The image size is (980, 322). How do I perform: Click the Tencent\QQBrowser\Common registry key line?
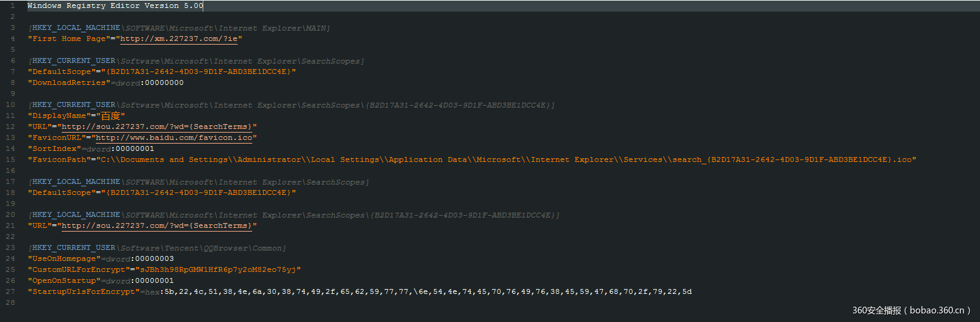pyautogui.click(x=157, y=248)
